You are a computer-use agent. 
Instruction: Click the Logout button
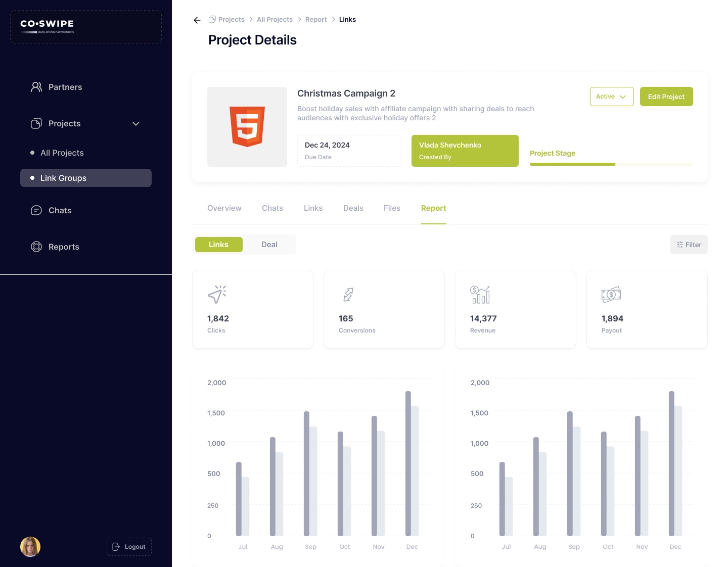[x=129, y=547]
